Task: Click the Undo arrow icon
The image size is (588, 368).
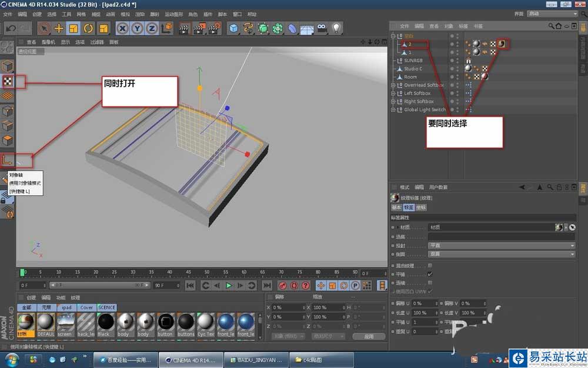Action: pos(11,28)
